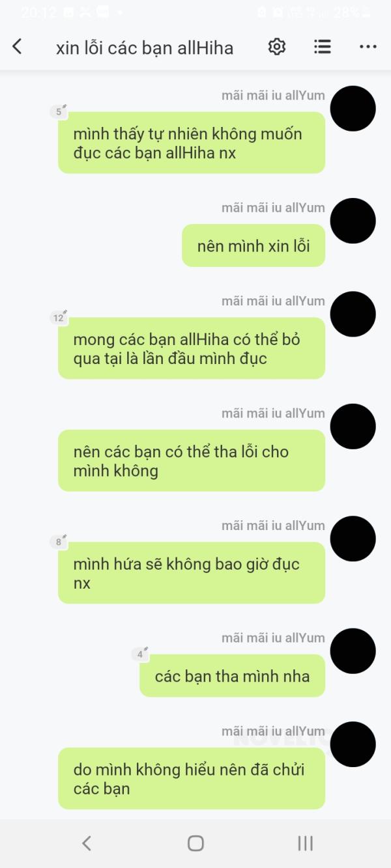The image size is (391, 868).
Task: Select the 'các bạn tha mình nha' bubble
Action: pos(232,676)
